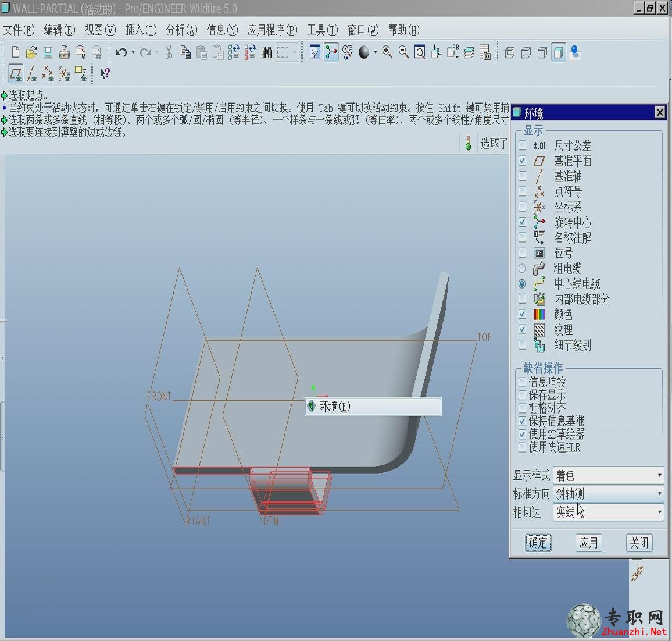This screenshot has width=672, height=641.
Task: Open the 帮助(H) menu
Action: tap(404, 30)
